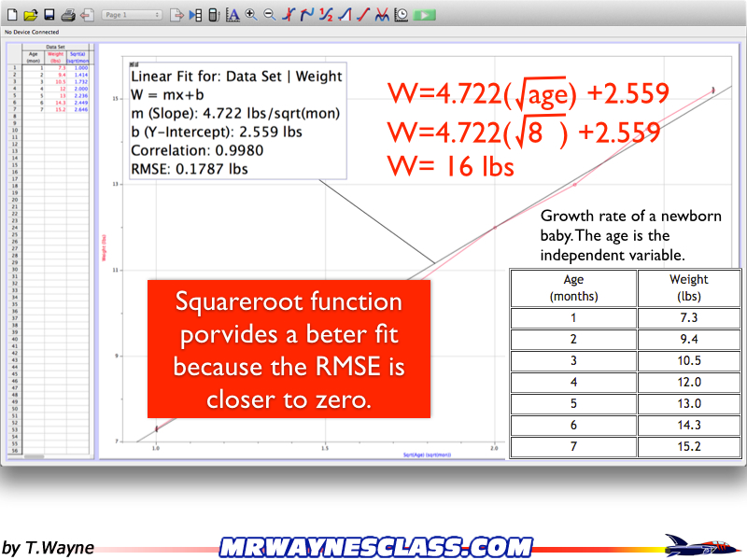This screenshot has height=560, width=747.
Task: Save the file with the floppy disk icon
Action: click(49, 15)
